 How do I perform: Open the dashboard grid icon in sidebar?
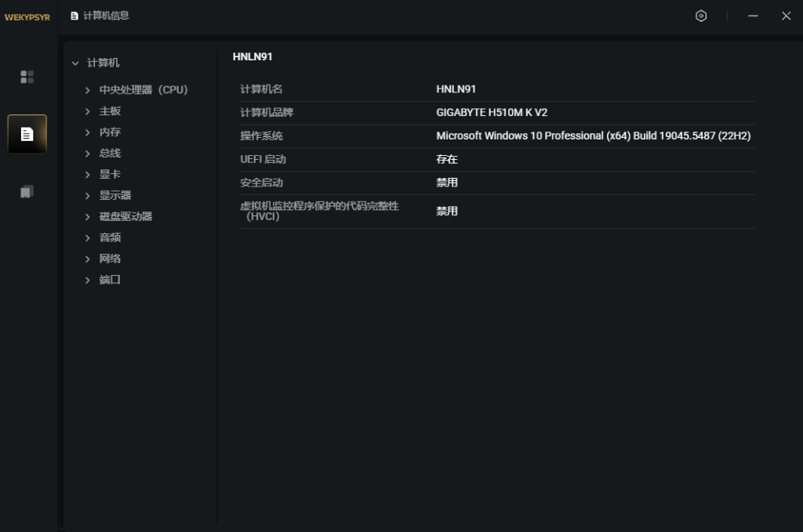coord(27,77)
